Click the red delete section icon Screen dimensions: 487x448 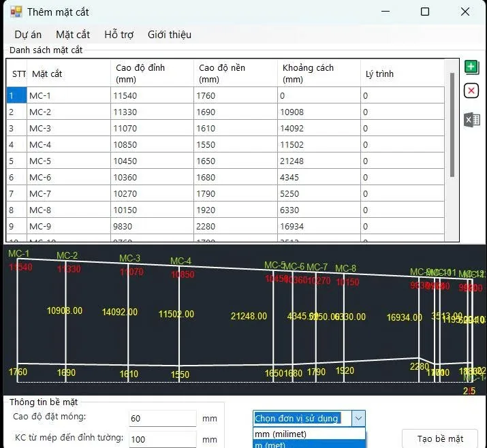click(x=471, y=91)
